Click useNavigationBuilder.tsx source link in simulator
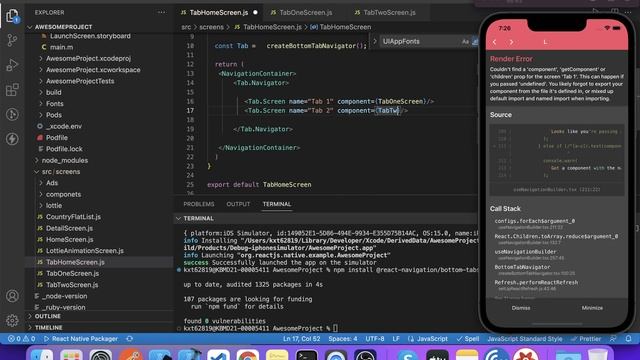This screenshot has height=360, width=640. 557,189
